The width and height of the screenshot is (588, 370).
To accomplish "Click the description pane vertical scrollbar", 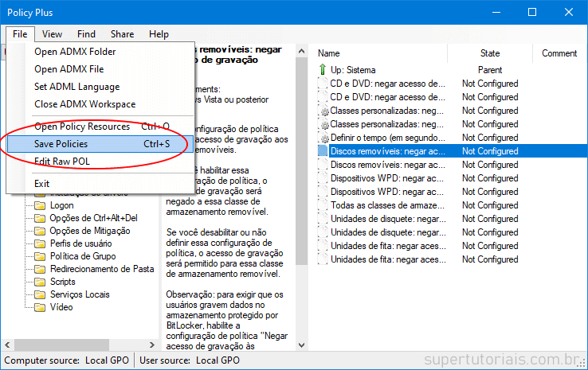I will click(300, 199).
